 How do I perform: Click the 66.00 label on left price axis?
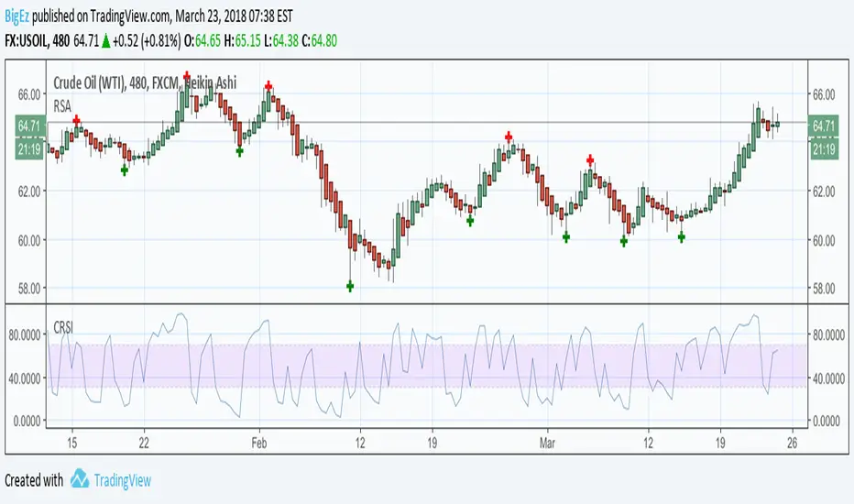click(x=29, y=94)
